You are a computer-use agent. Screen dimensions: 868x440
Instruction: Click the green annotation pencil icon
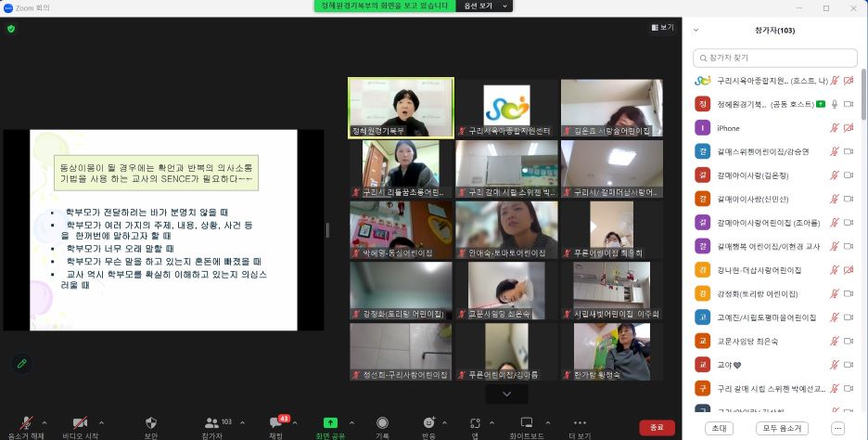pos(21,364)
